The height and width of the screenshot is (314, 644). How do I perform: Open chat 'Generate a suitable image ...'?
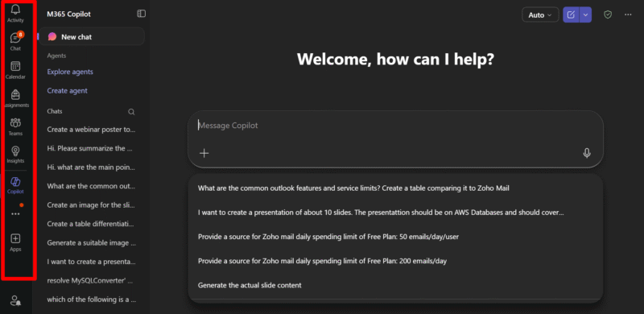pos(91,243)
